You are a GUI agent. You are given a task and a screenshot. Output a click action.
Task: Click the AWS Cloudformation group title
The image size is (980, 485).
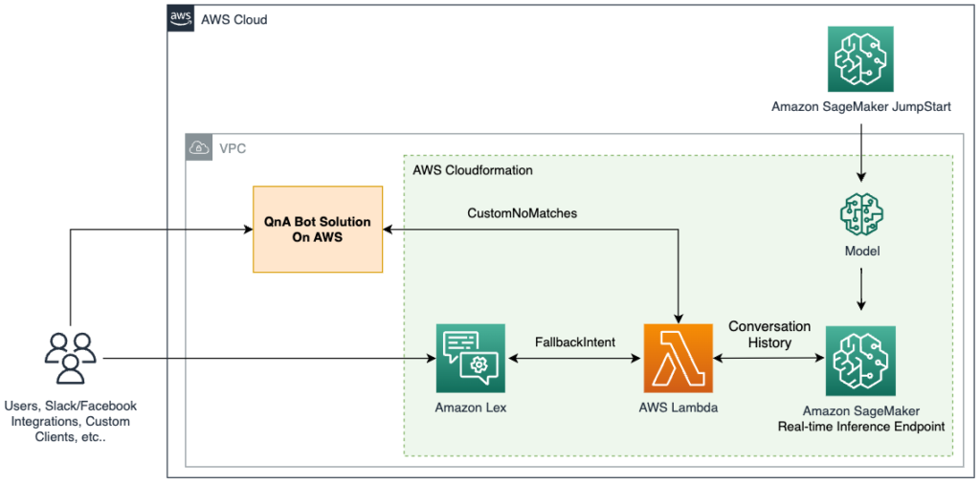[473, 170]
